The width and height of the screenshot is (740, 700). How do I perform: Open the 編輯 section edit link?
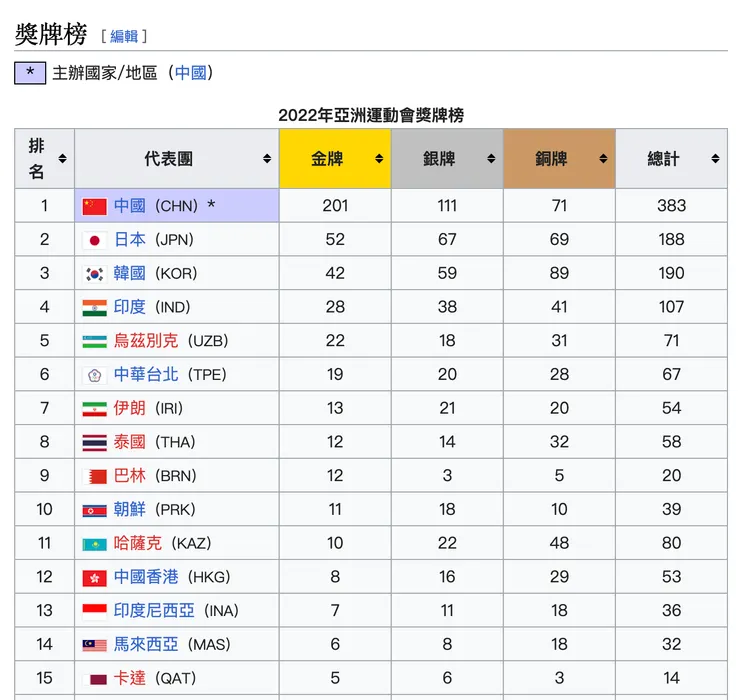(x=124, y=36)
